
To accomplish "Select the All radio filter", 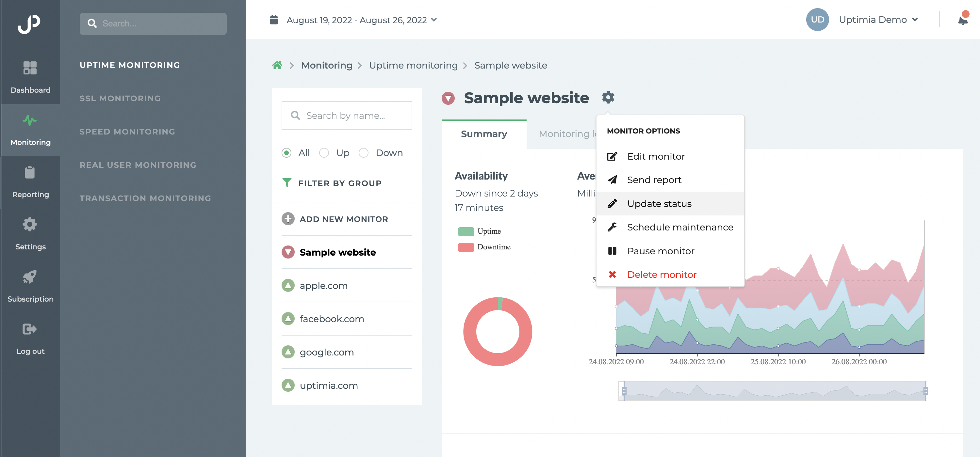I will tap(286, 153).
